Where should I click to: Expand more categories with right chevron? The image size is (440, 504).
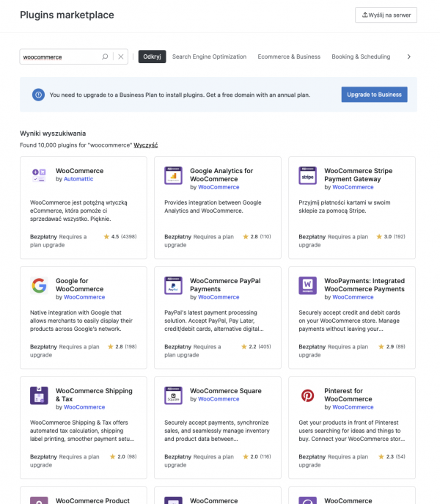coord(408,56)
